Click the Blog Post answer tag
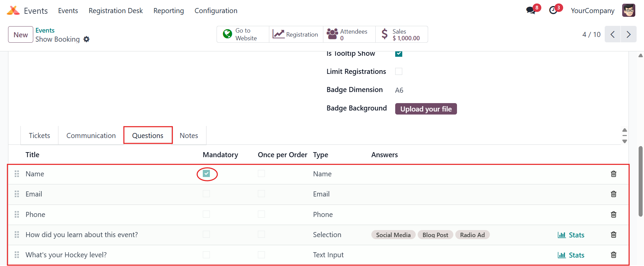This screenshot has height=266, width=644. [435, 235]
